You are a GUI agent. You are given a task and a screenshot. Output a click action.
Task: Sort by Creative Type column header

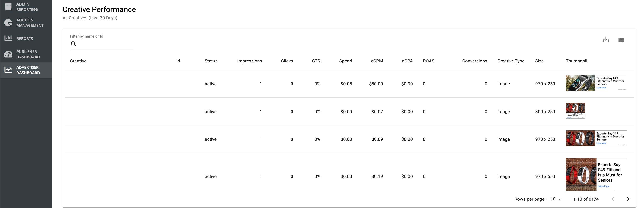pos(511,61)
